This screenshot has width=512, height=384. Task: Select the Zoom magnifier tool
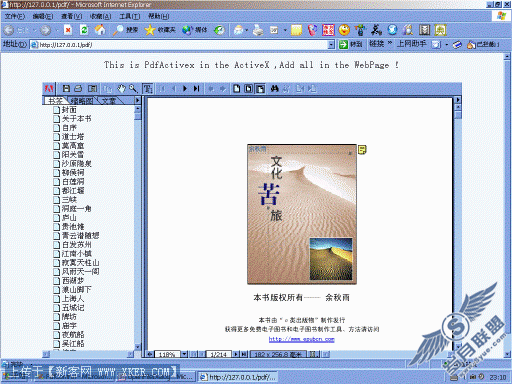point(133,89)
